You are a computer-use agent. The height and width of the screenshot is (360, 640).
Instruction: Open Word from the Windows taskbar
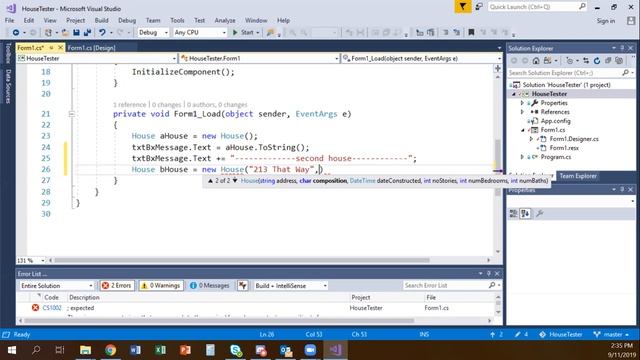pyautogui.click(x=136, y=350)
